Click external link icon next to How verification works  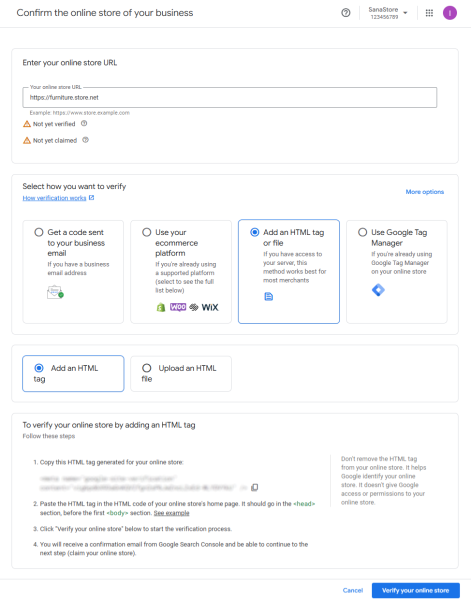click(x=91, y=197)
